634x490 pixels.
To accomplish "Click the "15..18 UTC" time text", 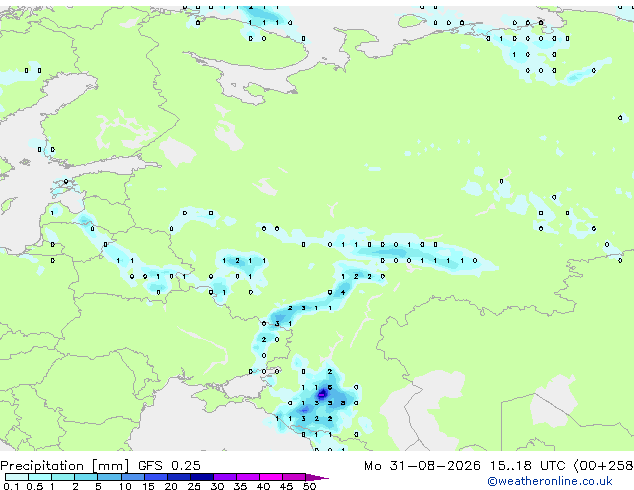I will (527, 466).
